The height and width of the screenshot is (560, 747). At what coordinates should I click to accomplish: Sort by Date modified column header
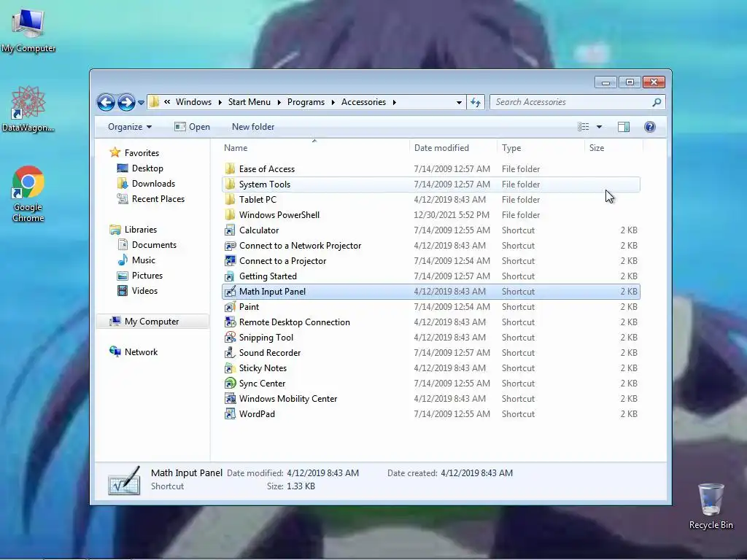pos(452,147)
